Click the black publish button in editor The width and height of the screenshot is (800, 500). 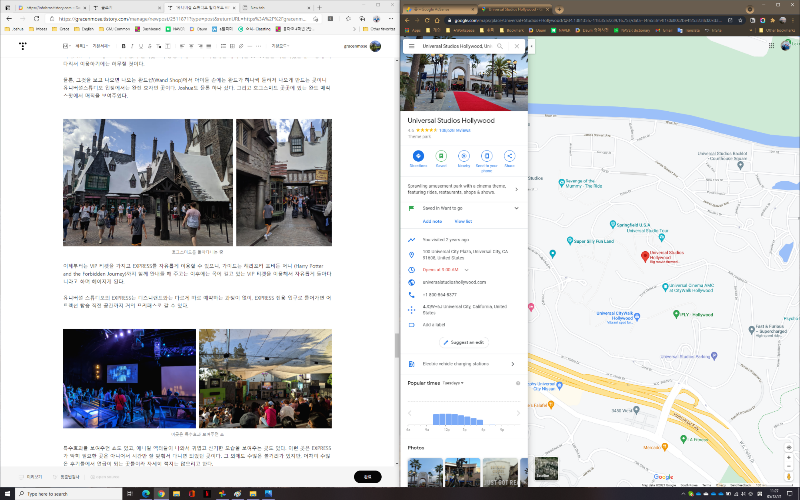[367, 477]
